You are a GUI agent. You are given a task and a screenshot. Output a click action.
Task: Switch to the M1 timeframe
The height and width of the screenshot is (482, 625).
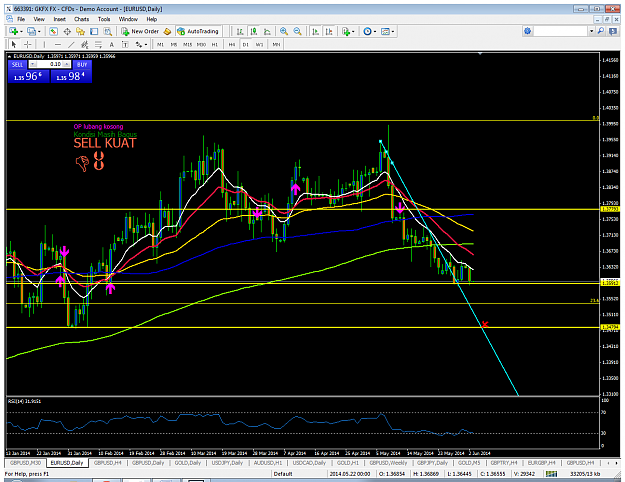(160, 44)
